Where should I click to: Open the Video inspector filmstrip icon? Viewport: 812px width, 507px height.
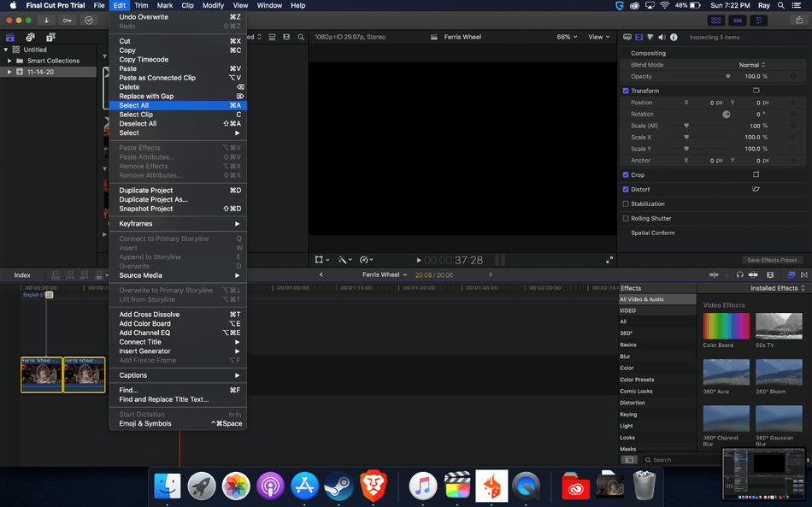[x=638, y=38]
